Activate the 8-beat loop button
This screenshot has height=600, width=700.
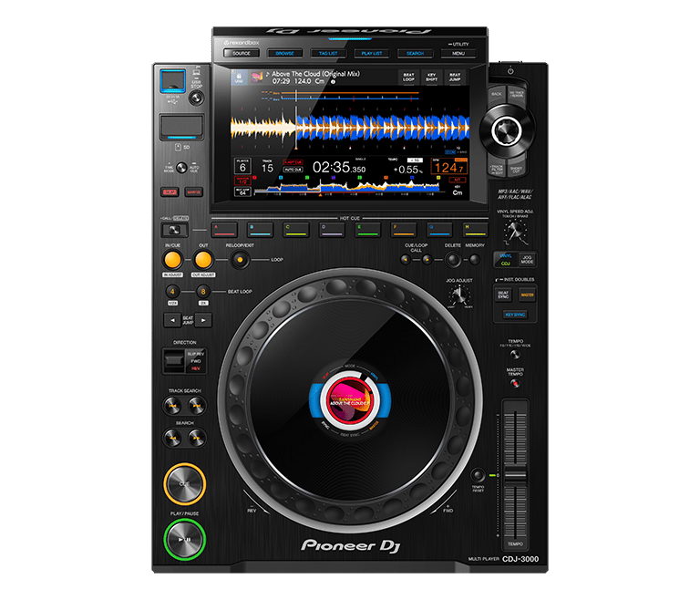point(203,292)
